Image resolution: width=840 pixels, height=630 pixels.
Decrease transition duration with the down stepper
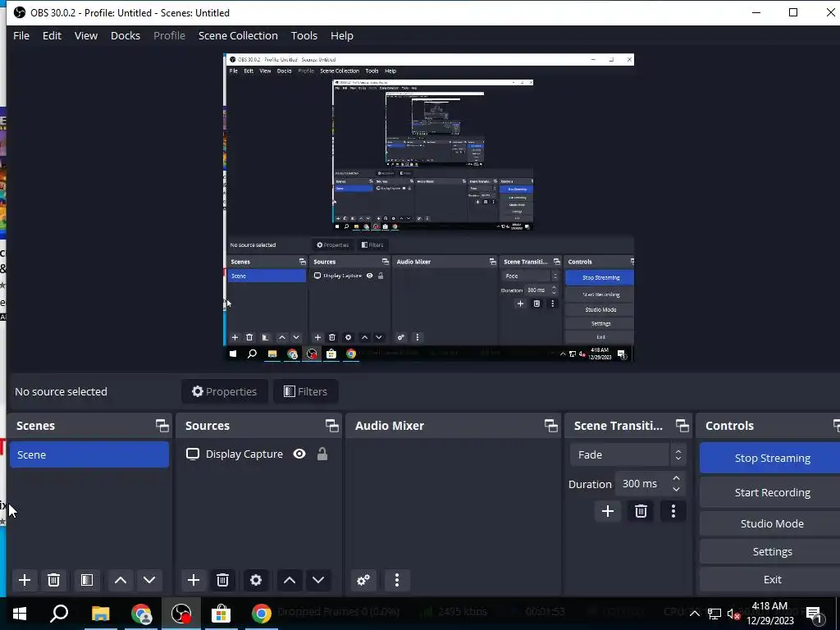[x=677, y=490]
